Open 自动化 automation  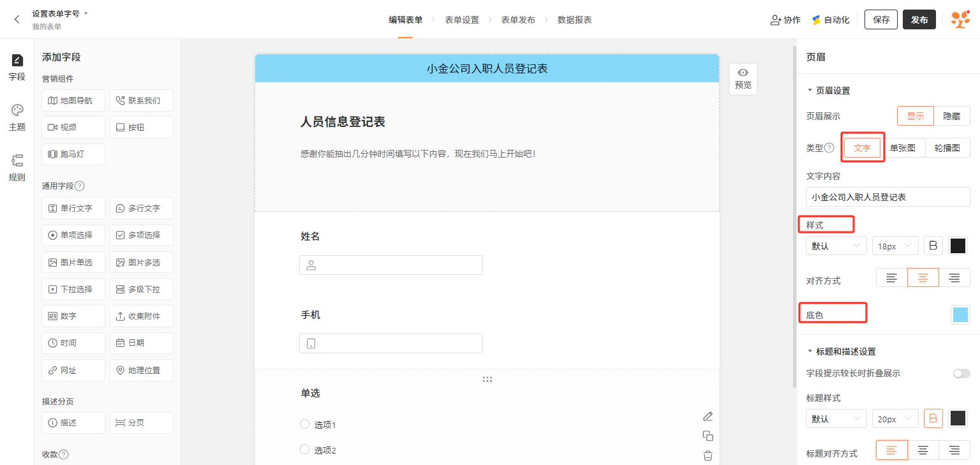pyautogui.click(x=830, y=20)
